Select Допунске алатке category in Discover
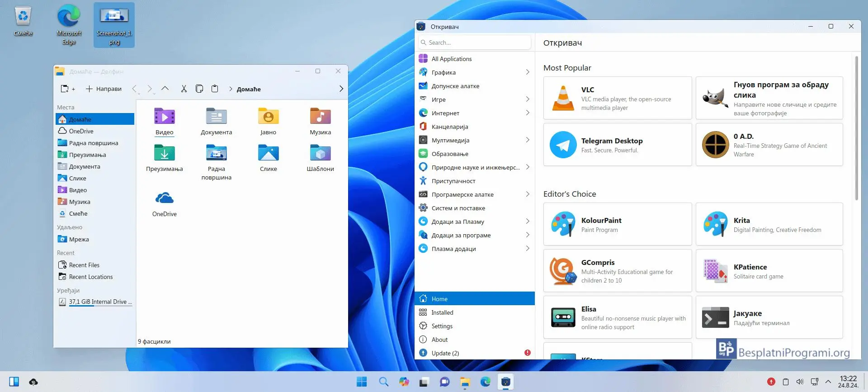868x392 pixels. coord(475,86)
